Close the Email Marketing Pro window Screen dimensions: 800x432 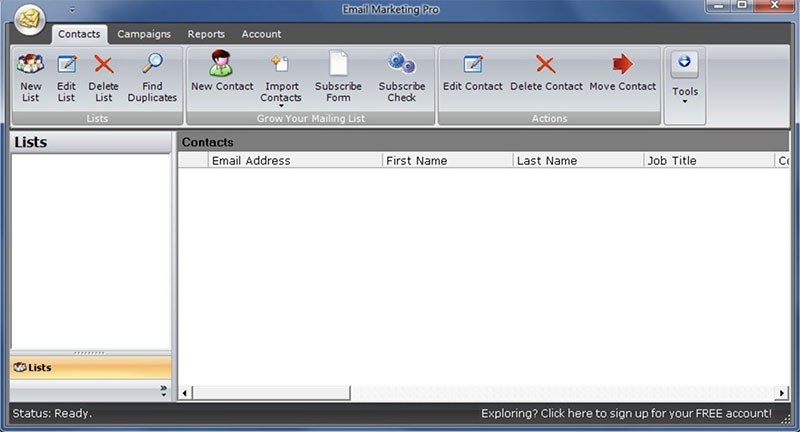(x=774, y=6)
